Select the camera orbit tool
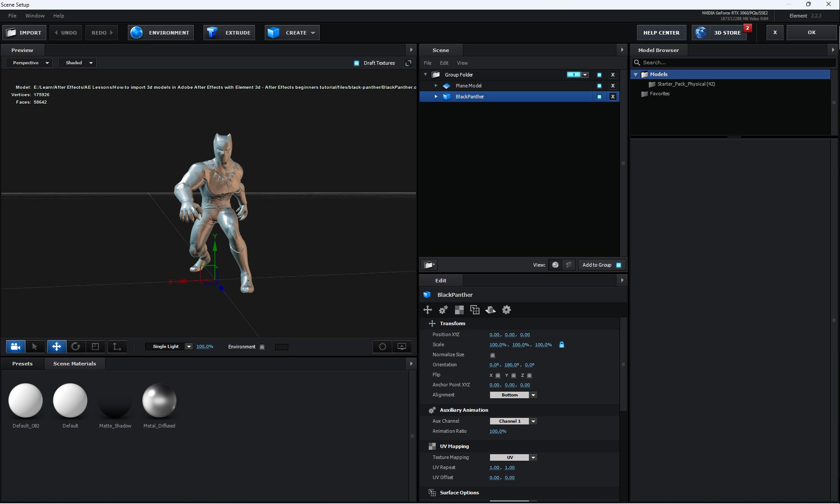Viewport: 840px width, 504px height. [15, 347]
